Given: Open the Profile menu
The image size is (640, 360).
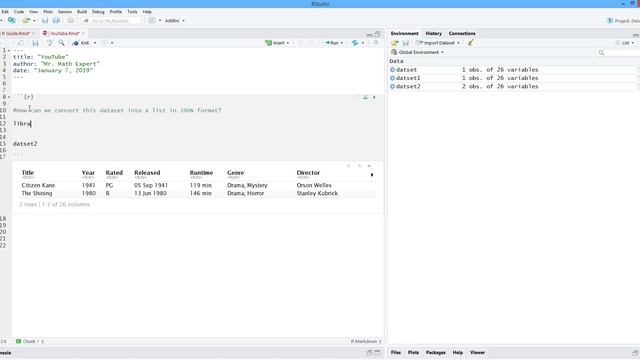Looking at the screenshot, I should 116,12.
